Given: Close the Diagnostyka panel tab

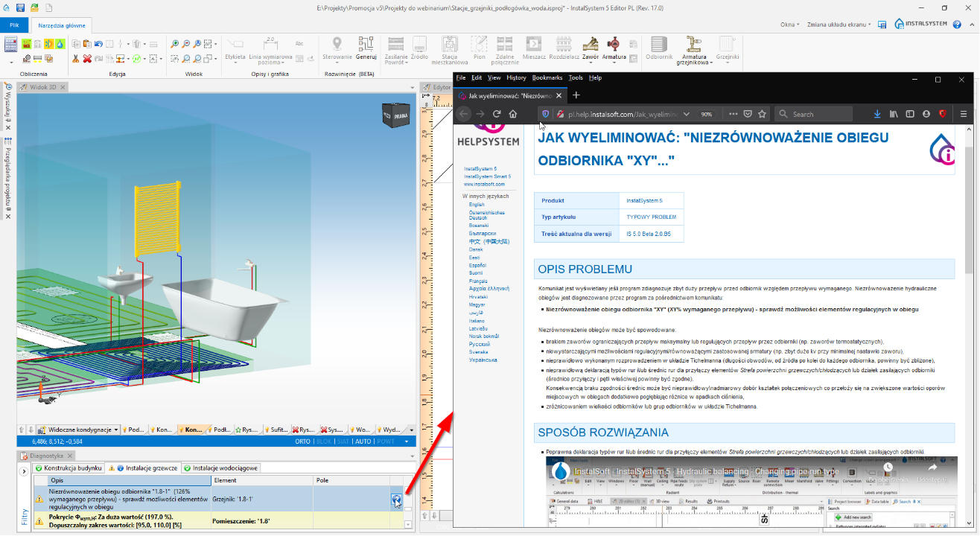Looking at the screenshot, I should [71, 456].
